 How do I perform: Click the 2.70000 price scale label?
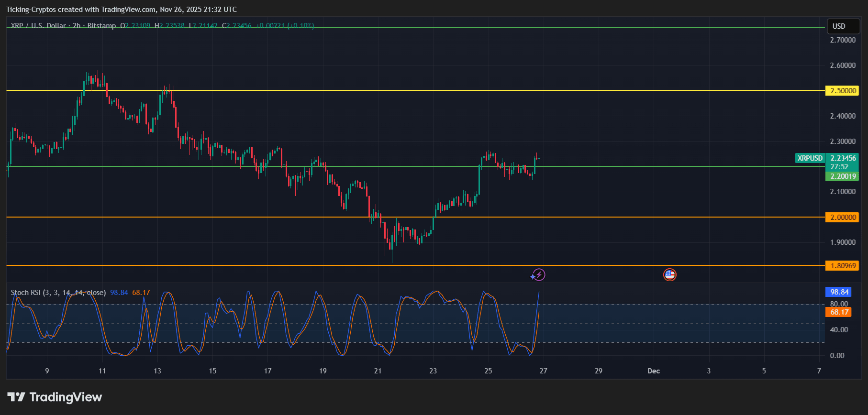[x=842, y=40]
